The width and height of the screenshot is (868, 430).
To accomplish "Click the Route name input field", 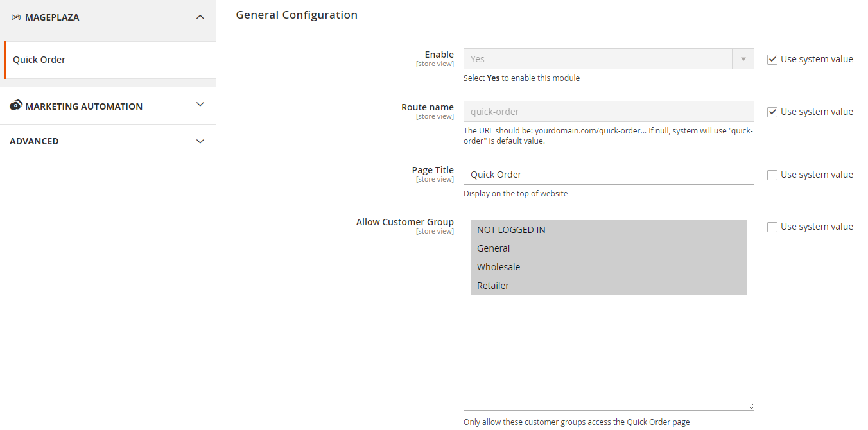I will pos(609,112).
